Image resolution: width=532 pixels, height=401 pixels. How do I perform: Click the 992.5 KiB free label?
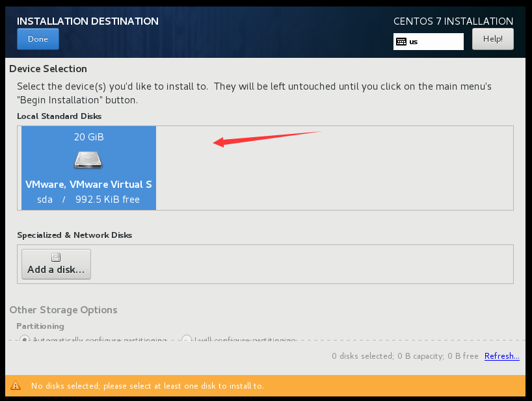107,200
